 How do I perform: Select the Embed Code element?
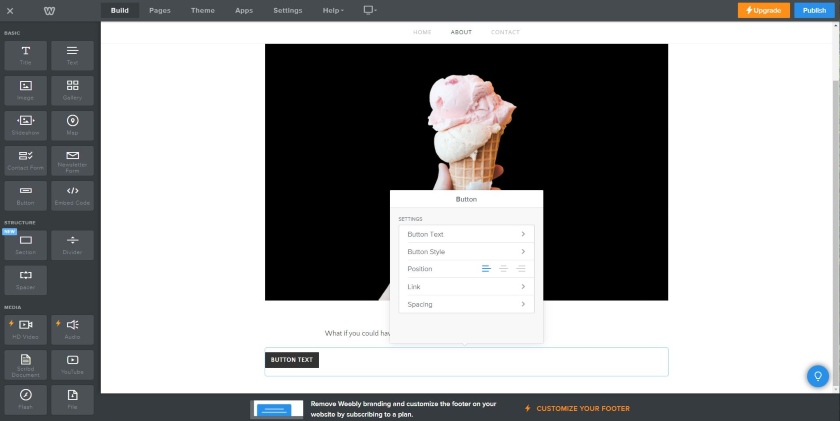pos(72,196)
